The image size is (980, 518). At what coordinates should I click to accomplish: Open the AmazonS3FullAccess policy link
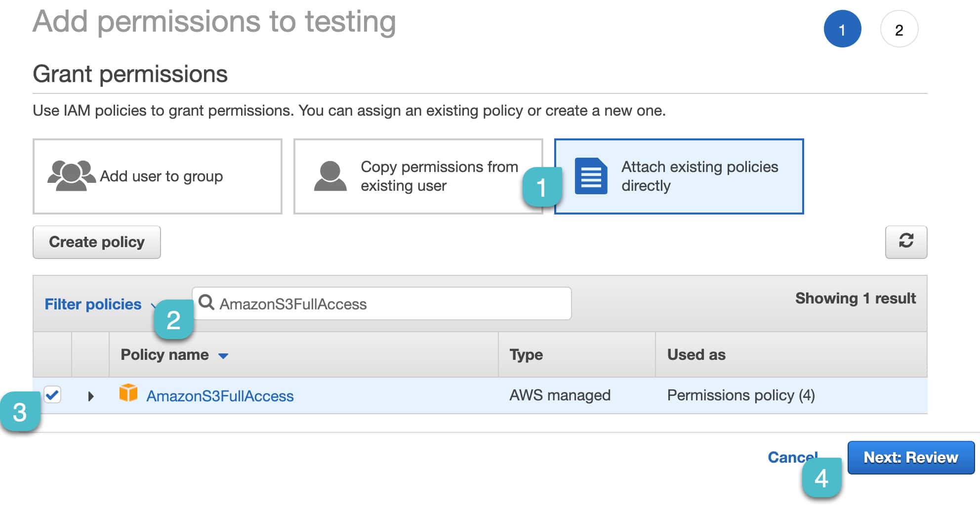pyautogui.click(x=220, y=396)
